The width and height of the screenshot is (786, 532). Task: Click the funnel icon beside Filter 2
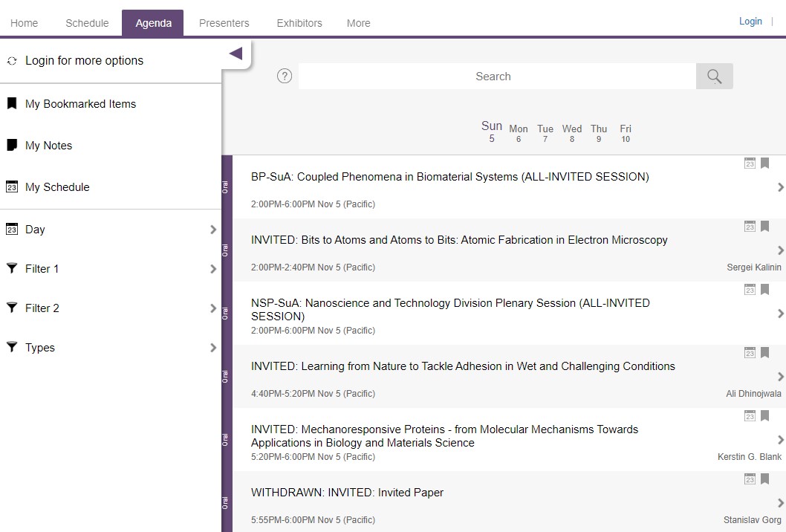click(x=11, y=308)
